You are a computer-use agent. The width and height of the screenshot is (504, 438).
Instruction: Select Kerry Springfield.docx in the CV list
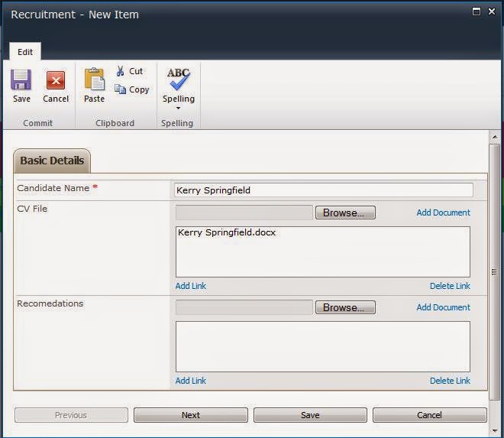click(x=227, y=232)
